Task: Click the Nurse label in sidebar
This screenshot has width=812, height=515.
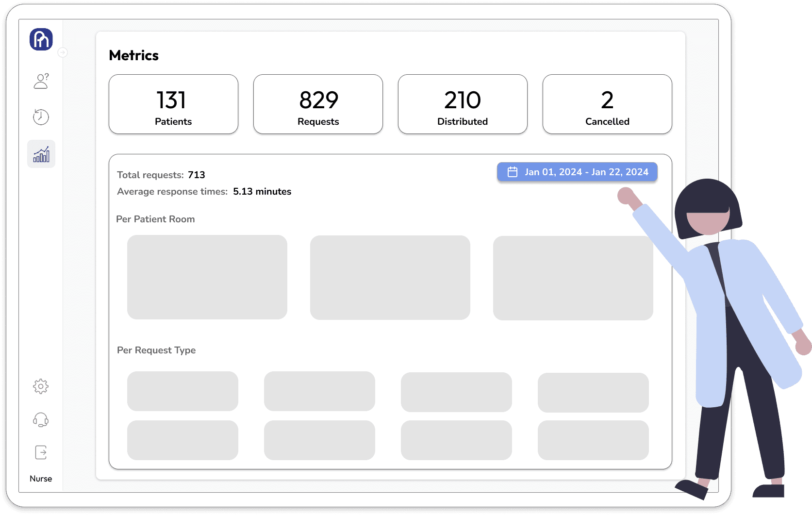Action: pos(41,479)
